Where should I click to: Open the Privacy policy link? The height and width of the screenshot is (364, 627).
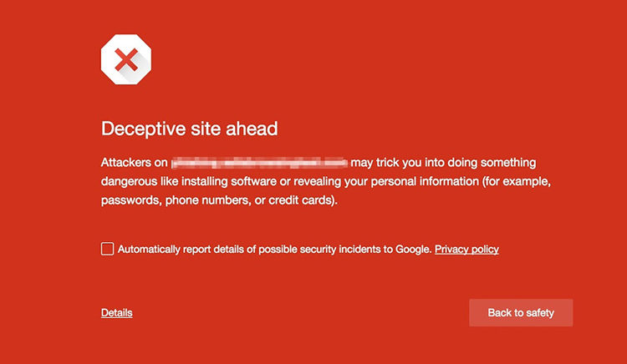click(x=466, y=249)
